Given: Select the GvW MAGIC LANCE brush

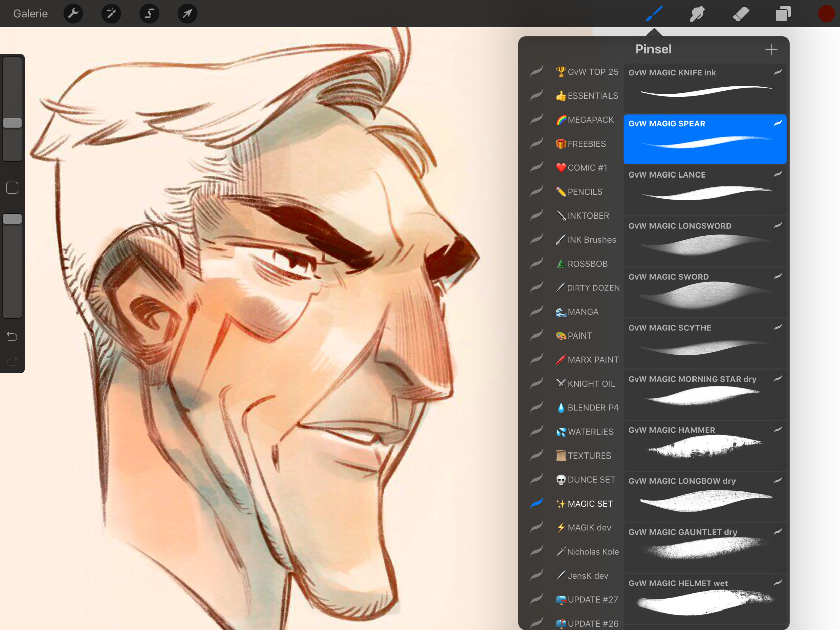Looking at the screenshot, I should click(x=705, y=190).
